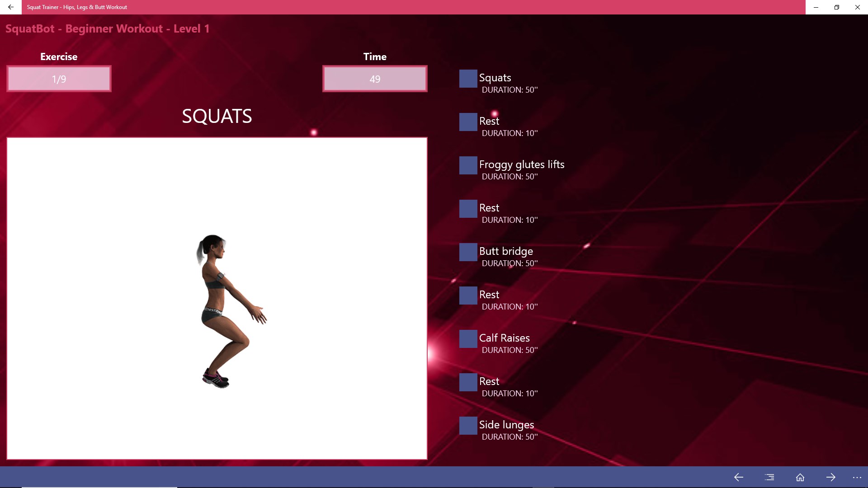This screenshot has height=488, width=868.
Task: Click the Time countdown box showing 49
Action: (x=375, y=79)
